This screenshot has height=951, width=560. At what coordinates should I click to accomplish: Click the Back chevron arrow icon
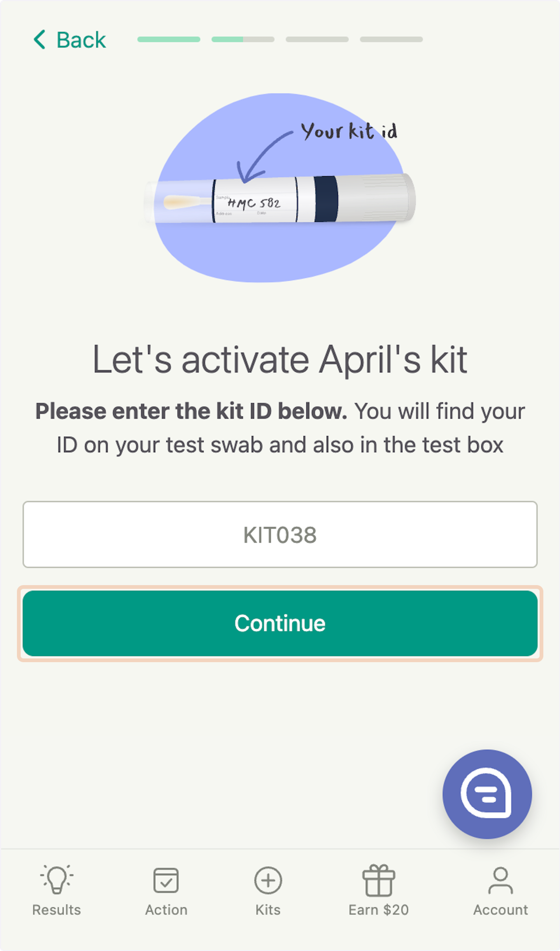click(40, 40)
